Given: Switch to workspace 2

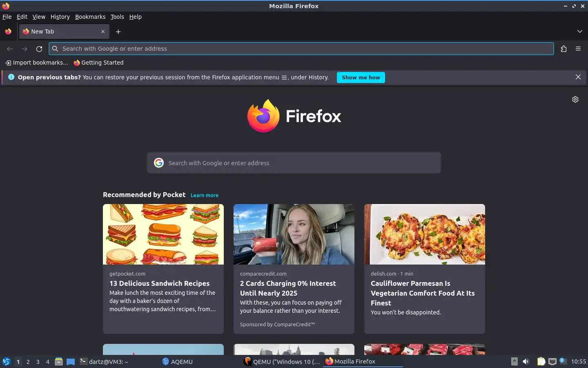Looking at the screenshot, I should click(28, 362).
